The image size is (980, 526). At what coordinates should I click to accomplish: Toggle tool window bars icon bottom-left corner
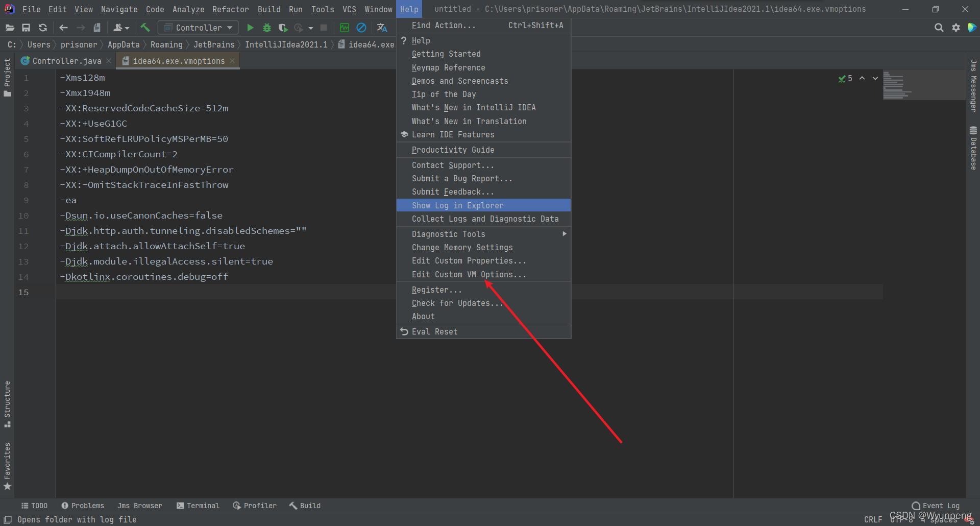point(8,519)
